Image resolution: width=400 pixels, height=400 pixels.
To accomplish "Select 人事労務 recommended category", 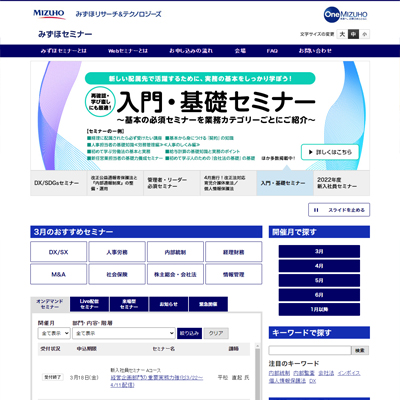I will point(117,252).
